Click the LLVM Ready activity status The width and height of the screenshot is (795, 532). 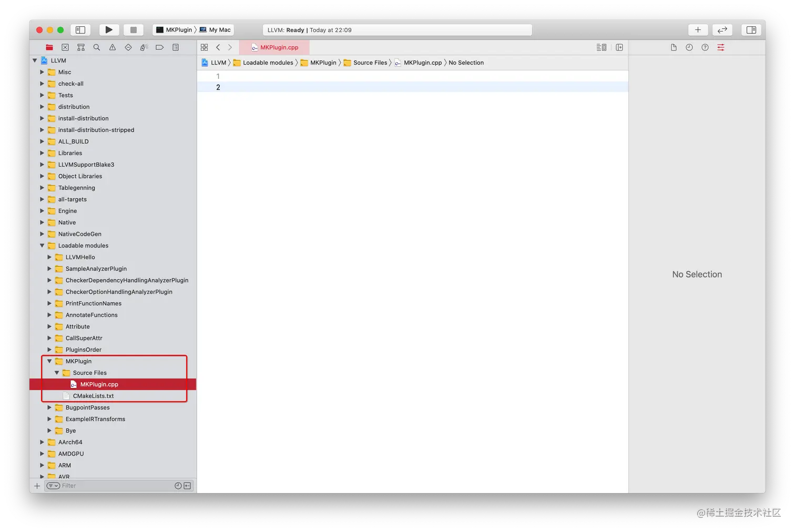point(397,30)
